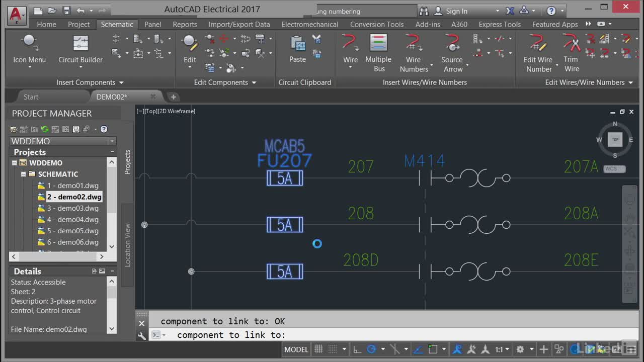The image size is (644, 362).
Task: Collapse the Projects section minus button
Action: point(112,152)
